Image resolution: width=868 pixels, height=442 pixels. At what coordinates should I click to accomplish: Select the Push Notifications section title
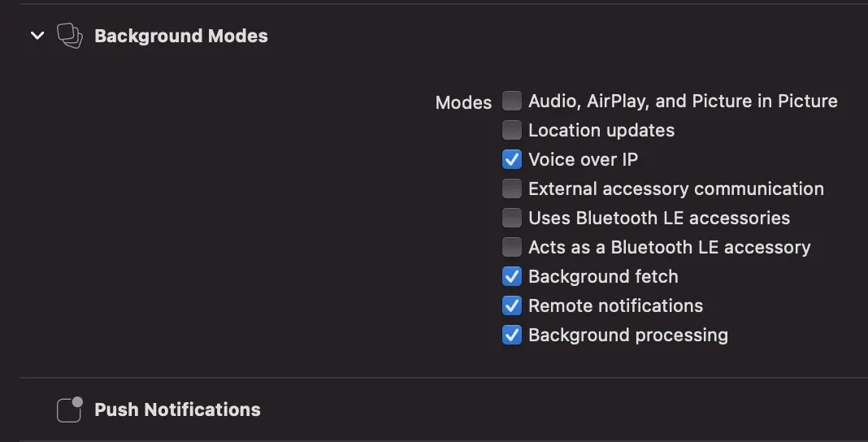coord(177,409)
